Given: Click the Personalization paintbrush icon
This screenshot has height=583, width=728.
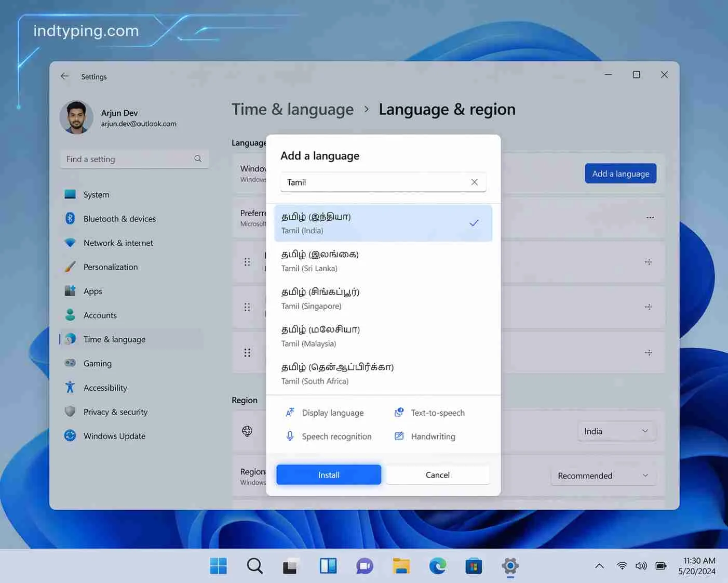Looking at the screenshot, I should (70, 267).
